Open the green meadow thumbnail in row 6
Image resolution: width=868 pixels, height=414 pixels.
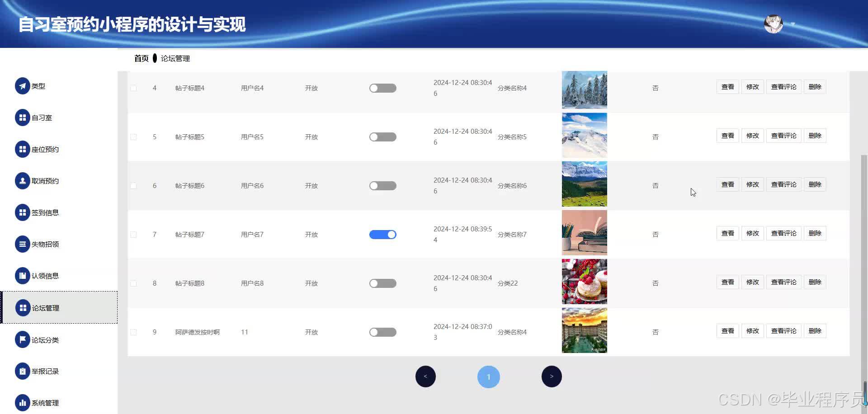click(585, 184)
